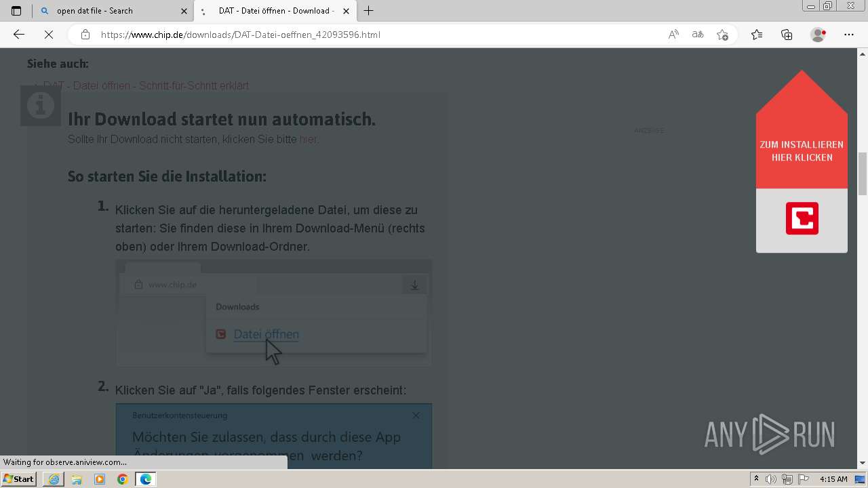The image size is (868, 488).
Task: Open Collections panel
Action: [x=787, y=35]
